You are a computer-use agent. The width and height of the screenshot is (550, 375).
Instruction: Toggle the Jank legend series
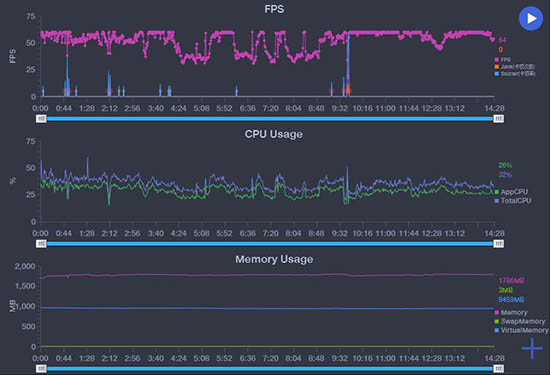[x=515, y=67]
